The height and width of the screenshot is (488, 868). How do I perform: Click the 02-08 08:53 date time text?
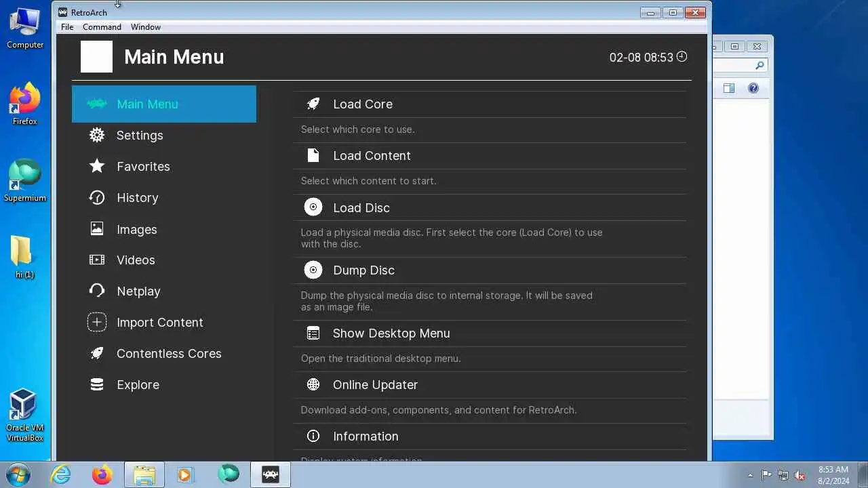[641, 58]
